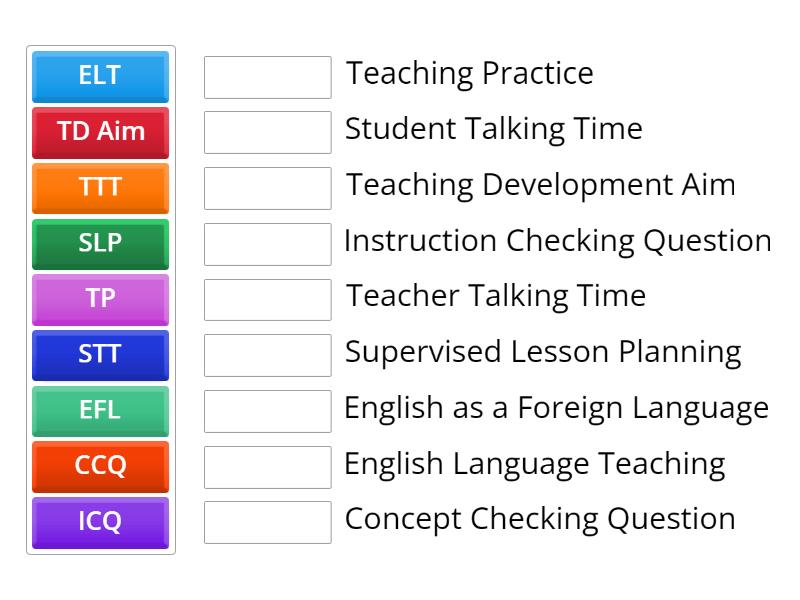Click the orange-red CCQ tile

tap(100, 467)
